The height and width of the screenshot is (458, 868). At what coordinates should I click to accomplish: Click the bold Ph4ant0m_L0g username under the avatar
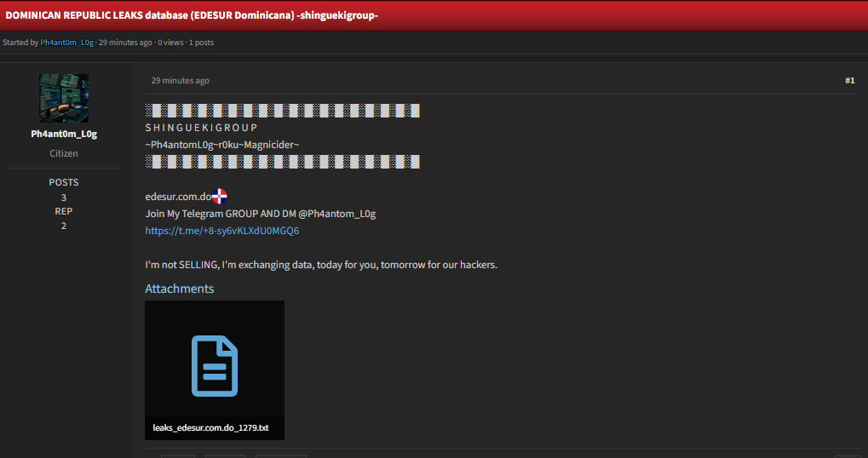click(64, 134)
